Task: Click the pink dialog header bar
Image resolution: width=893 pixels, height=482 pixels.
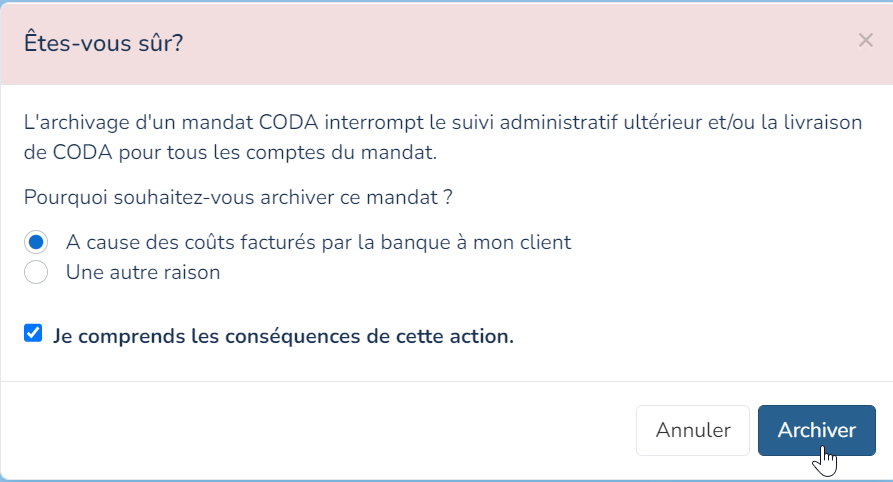Action: pos(446,44)
